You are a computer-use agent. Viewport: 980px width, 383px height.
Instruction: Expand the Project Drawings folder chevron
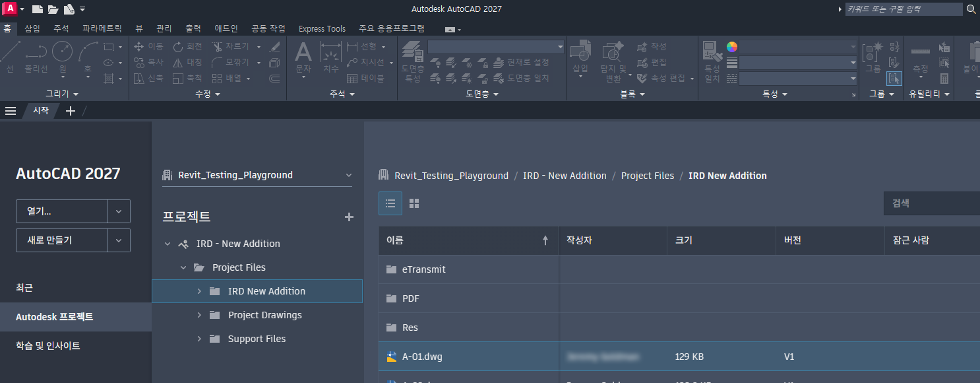coord(199,315)
